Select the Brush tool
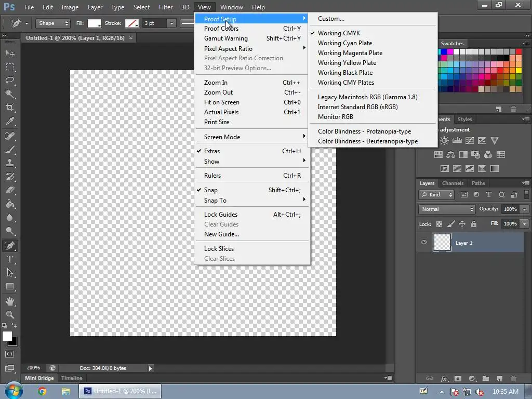The width and height of the screenshot is (532, 399). click(x=10, y=150)
